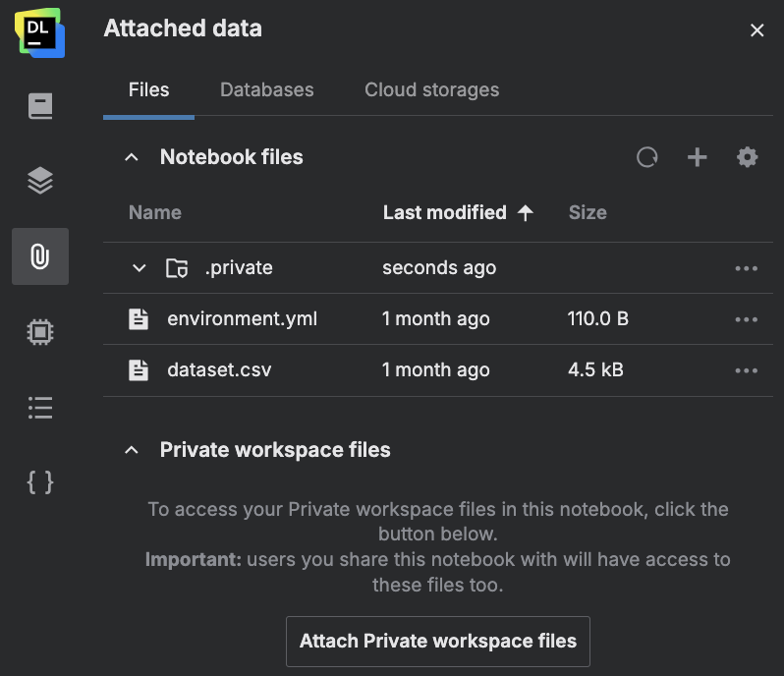This screenshot has height=676, width=784.
Task: Open more options for environment.yml
Action: pyautogui.click(x=746, y=319)
